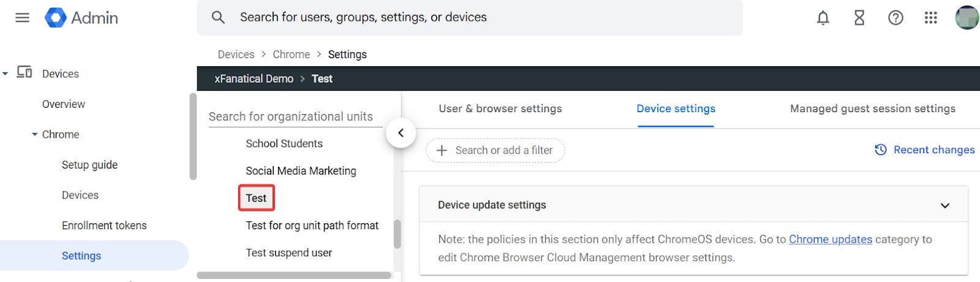Open the hourglass tasks icon
The width and height of the screenshot is (980, 282).
click(x=859, y=18)
